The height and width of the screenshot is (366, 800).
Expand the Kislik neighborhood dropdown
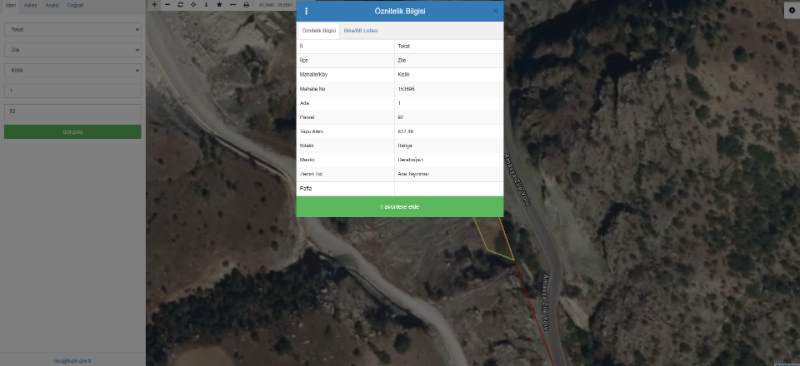(73, 70)
